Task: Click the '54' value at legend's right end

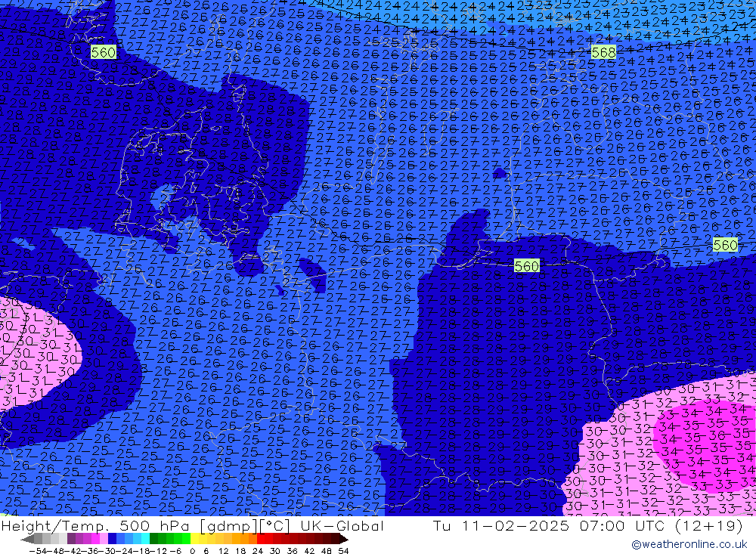Action: [343, 551]
